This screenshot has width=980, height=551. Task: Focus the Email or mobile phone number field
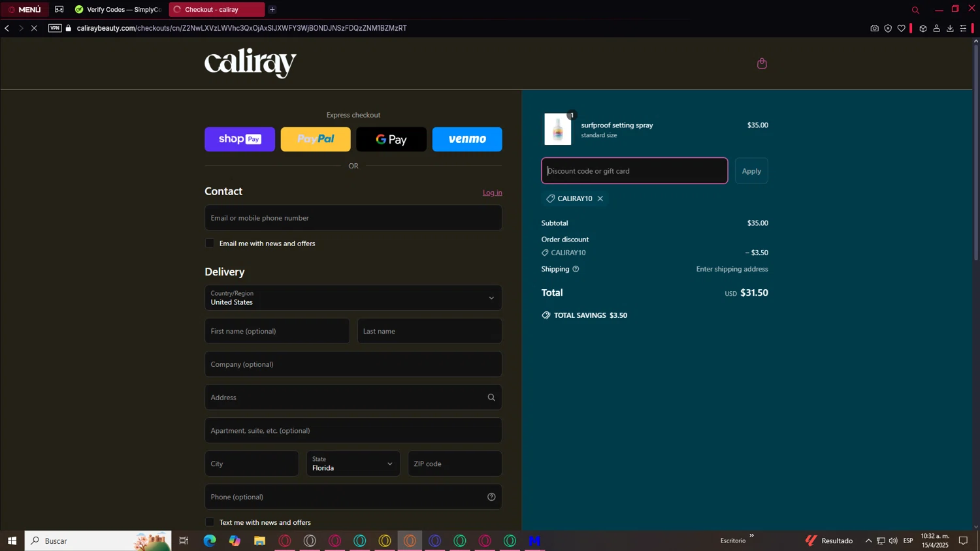click(353, 217)
